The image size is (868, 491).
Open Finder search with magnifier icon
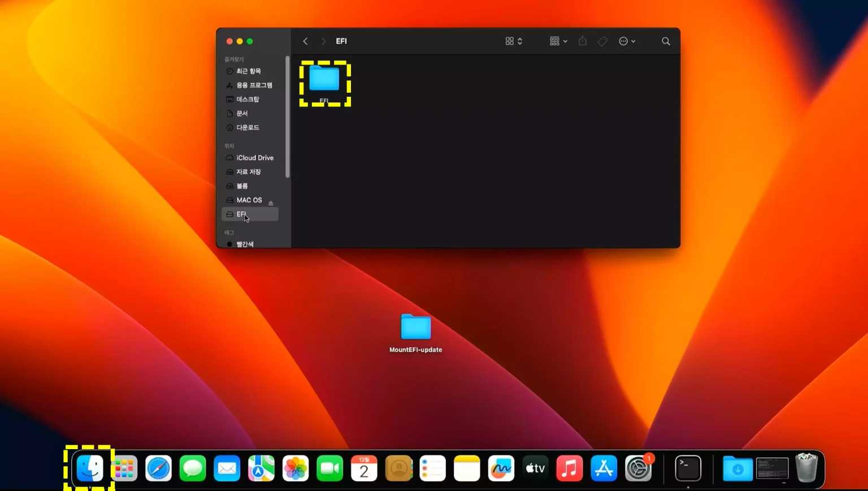tap(666, 41)
